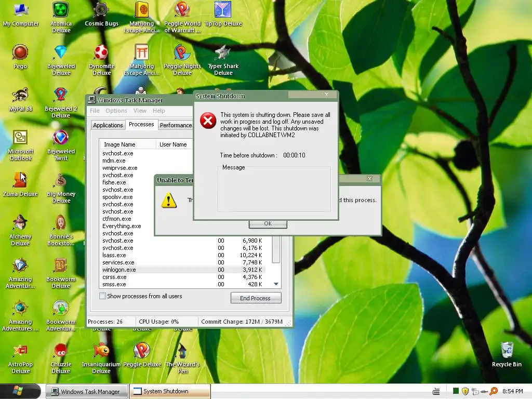This screenshot has height=399, width=532.
Task: Select the services.exe process
Action: (118, 262)
